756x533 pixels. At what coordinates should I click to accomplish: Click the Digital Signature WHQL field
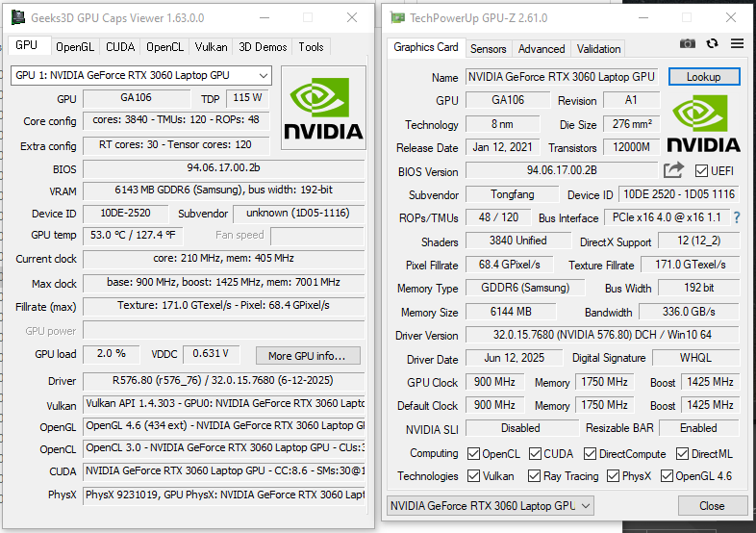(695, 358)
